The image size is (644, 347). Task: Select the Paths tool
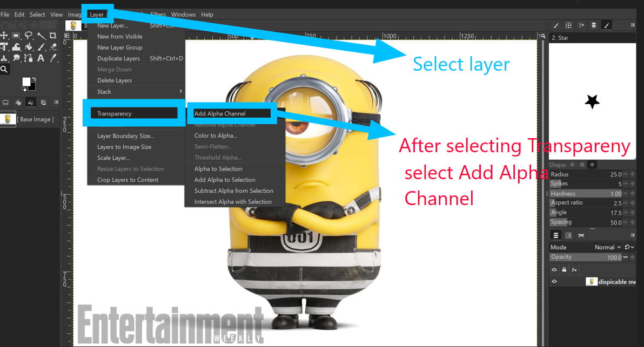coord(28,58)
